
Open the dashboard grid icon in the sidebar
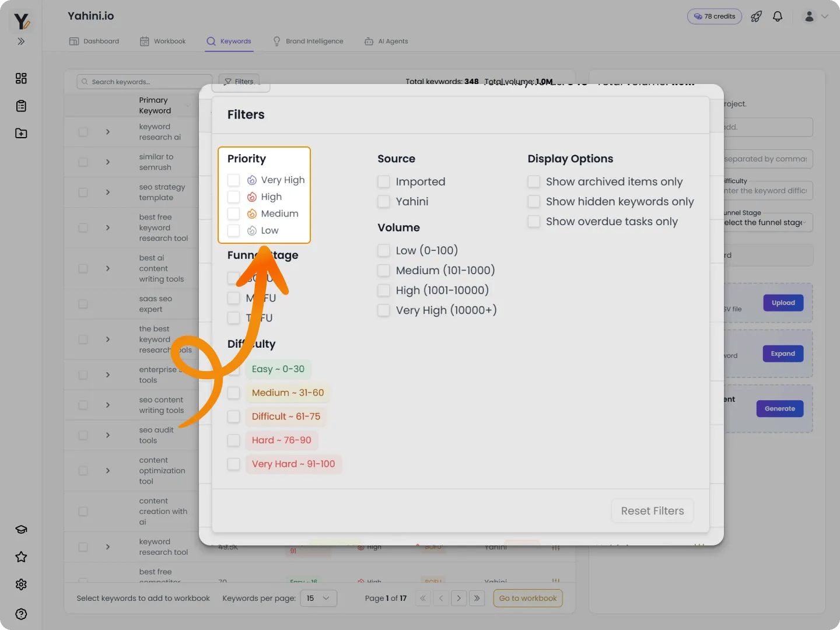(x=21, y=78)
